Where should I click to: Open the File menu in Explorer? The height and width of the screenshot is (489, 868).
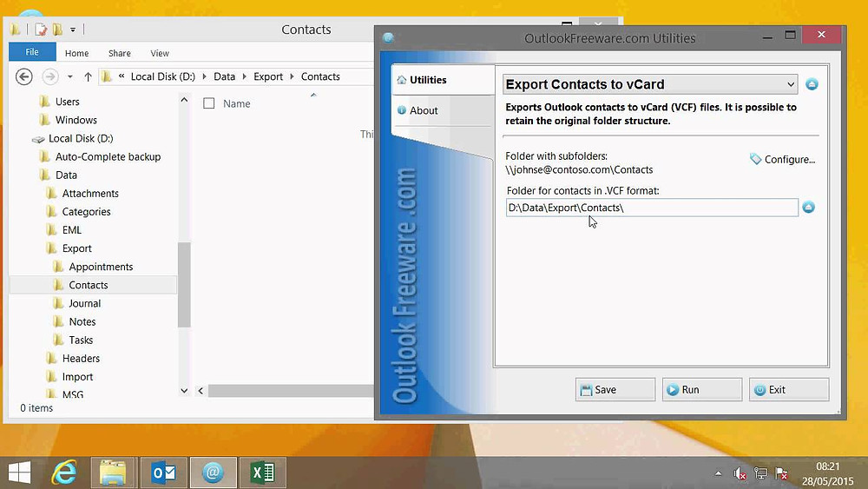32,52
